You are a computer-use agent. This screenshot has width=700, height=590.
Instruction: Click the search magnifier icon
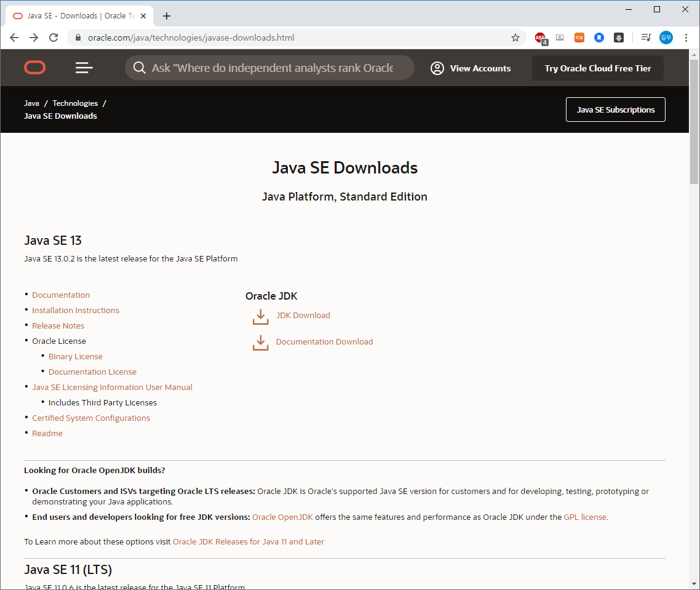point(139,68)
